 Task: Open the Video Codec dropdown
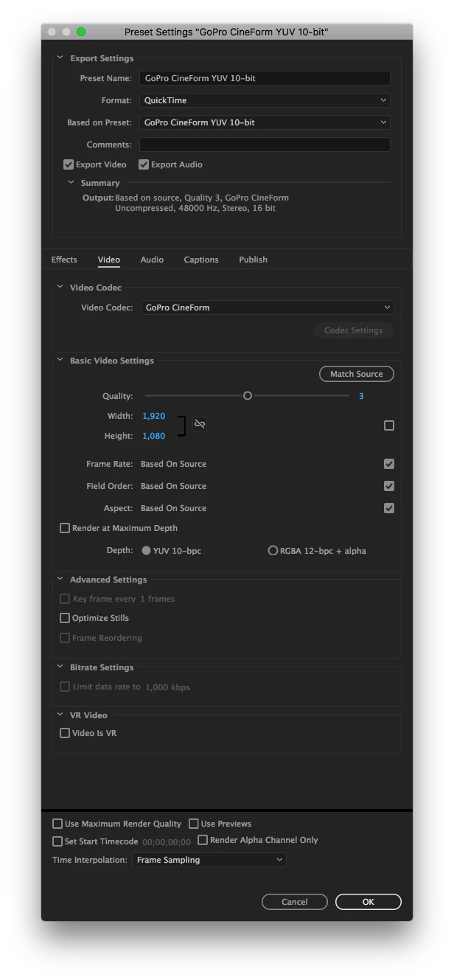(267, 307)
